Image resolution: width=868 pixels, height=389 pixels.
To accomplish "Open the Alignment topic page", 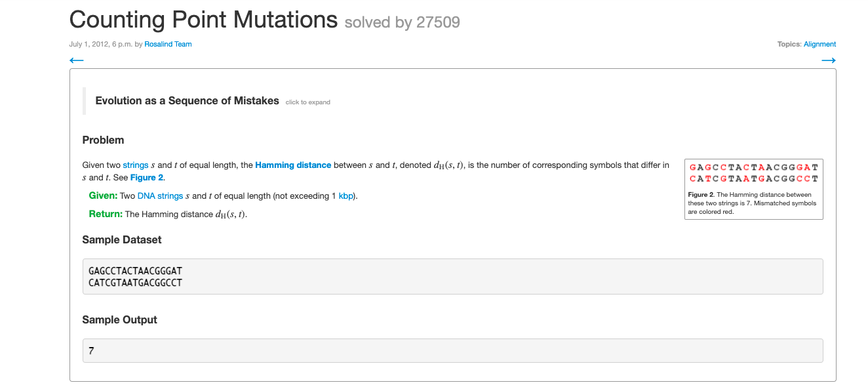I will [819, 44].
